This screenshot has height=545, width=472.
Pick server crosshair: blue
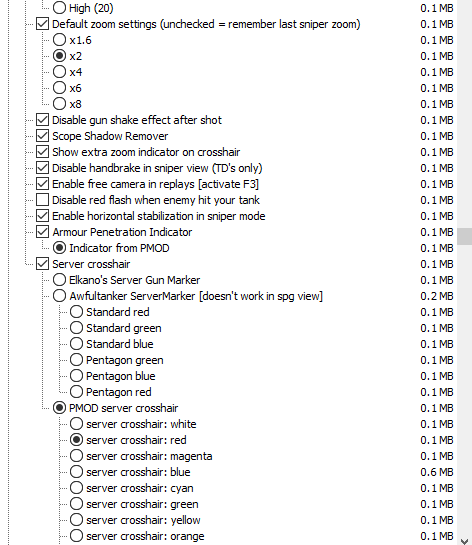76,472
